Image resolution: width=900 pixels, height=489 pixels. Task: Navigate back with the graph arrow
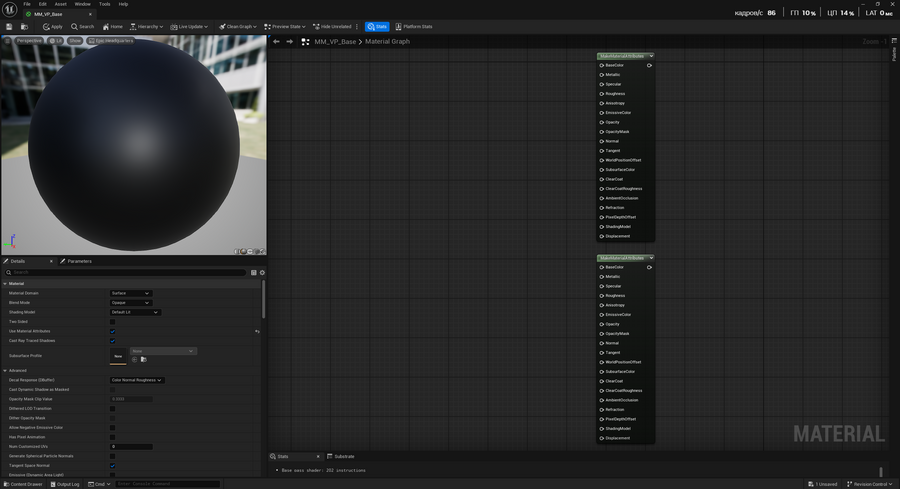click(276, 42)
